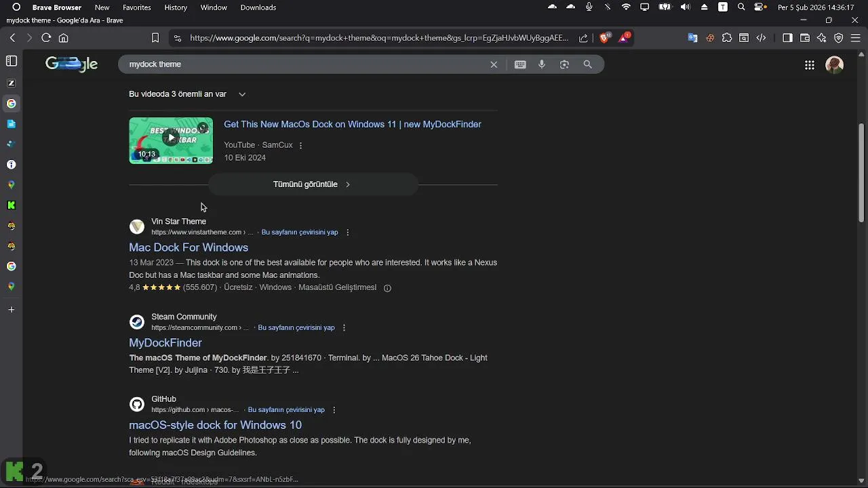This screenshot has width=868, height=488.
Task: Switch to the Z vertical tab
Action: coord(11,83)
